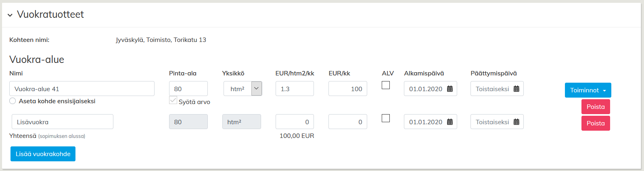Enable the ALV checkbox on Lisävuokra row
This screenshot has height=171, width=644.
point(386,118)
